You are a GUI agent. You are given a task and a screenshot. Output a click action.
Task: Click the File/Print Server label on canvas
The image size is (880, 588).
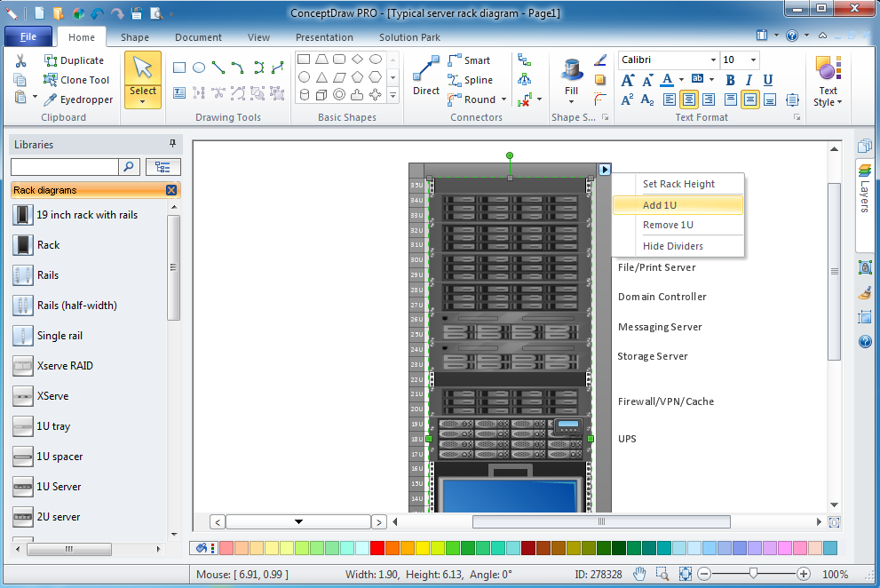(x=656, y=267)
